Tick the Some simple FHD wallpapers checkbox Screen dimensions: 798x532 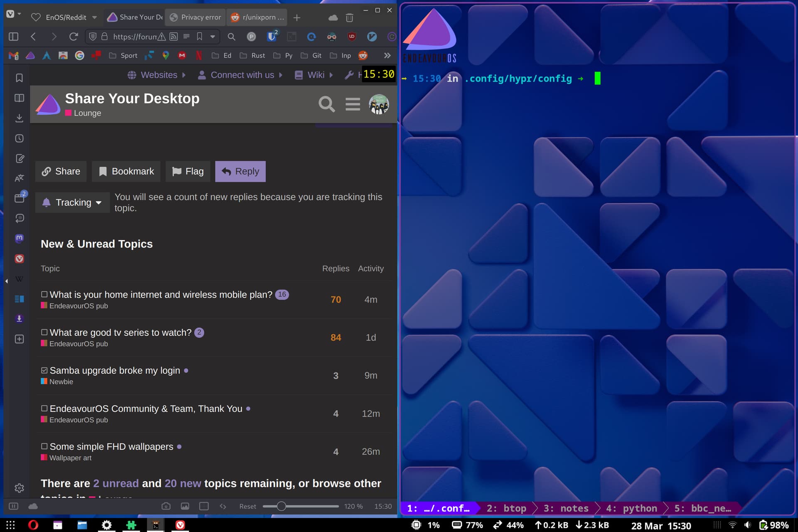pos(44,446)
